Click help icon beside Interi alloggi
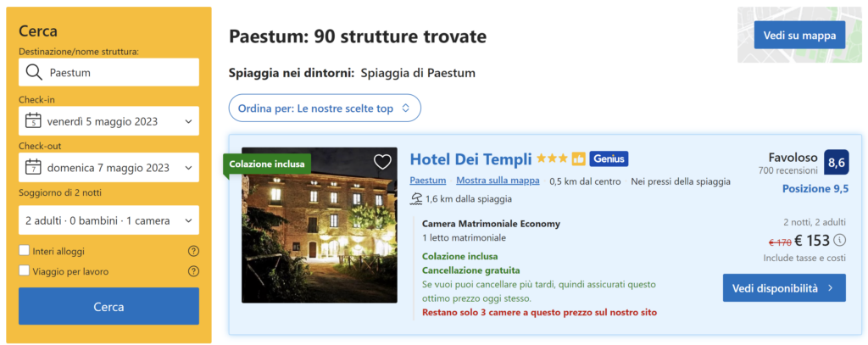This screenshot has width=868, height=345. [193, 251]
